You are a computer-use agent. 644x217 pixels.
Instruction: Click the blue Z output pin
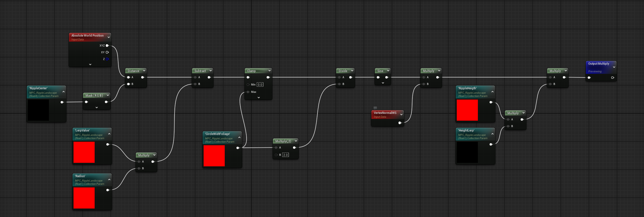107,59
